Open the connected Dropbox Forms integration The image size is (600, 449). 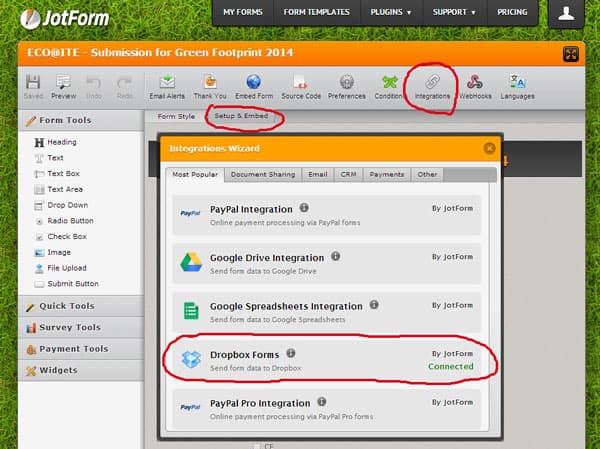[327, 360]
